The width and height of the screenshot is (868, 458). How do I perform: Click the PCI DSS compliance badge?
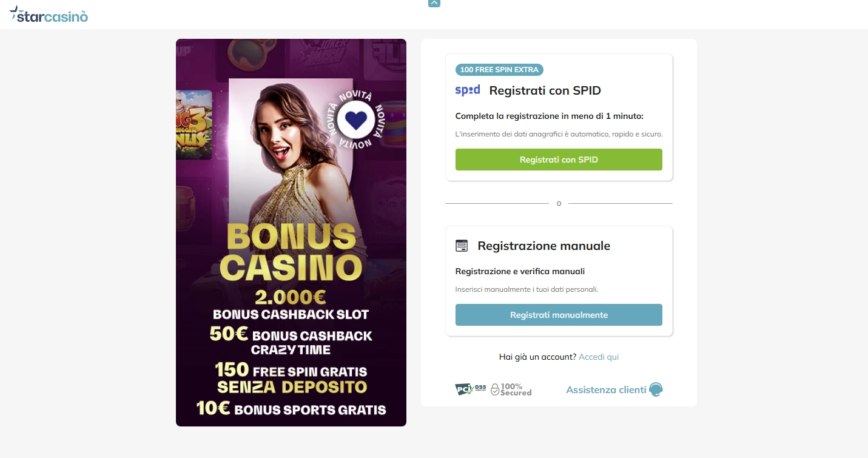point(471,389)
